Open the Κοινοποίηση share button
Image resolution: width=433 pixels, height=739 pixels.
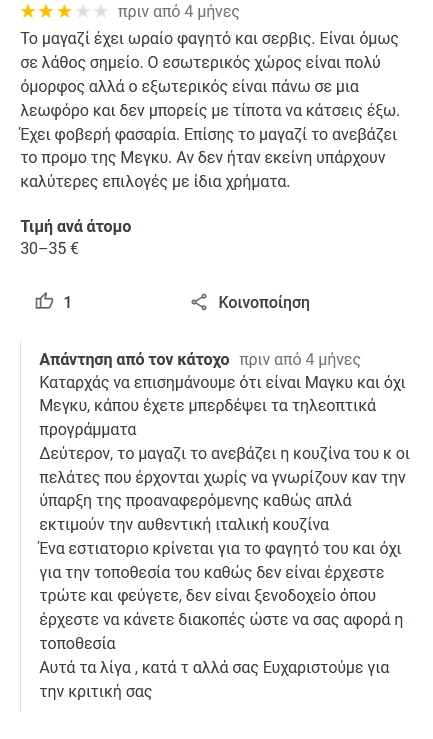(x=250, y=302)
